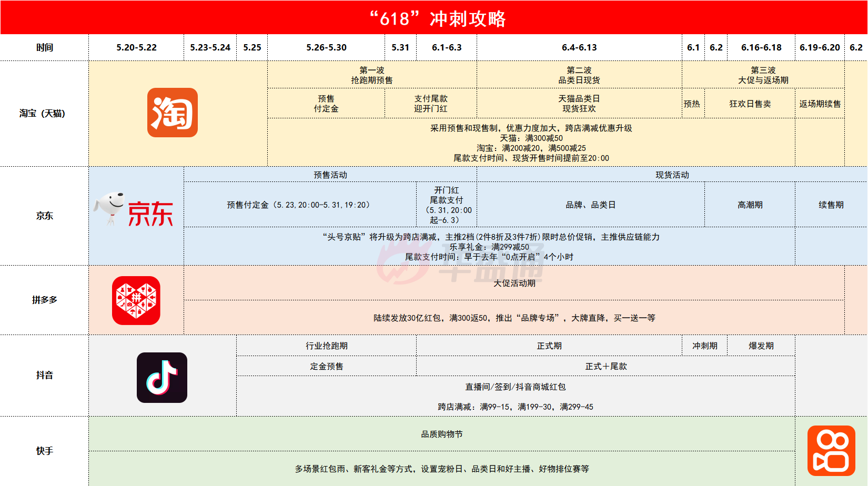868x486 pixels.
Task: Select the 5.20-5.22 date column header
Action: pos(136,47)
